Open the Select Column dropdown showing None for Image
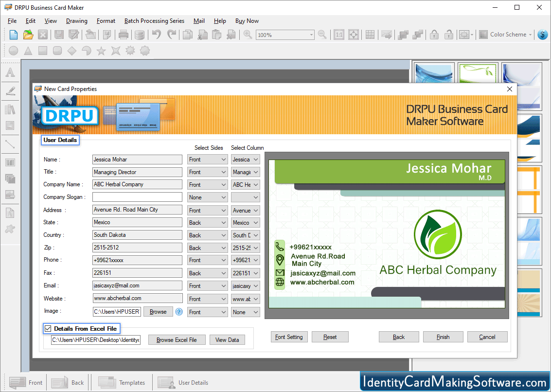The image size is (551, 392). [x=245, y=312]
